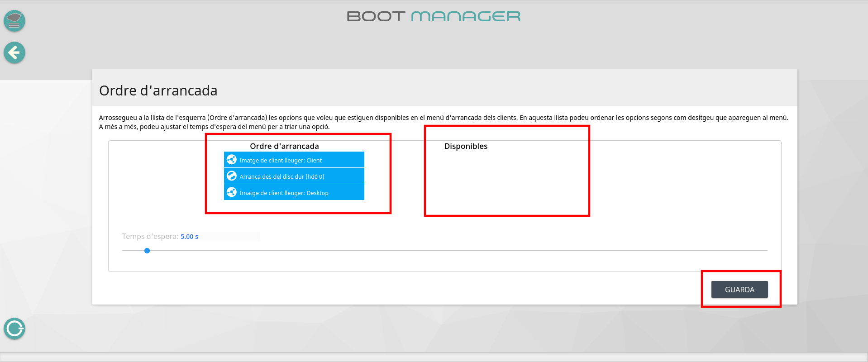Click the far right end of the wait-time slider track
The height and width of the screenshot is (362, 868).
click(766, 251)
